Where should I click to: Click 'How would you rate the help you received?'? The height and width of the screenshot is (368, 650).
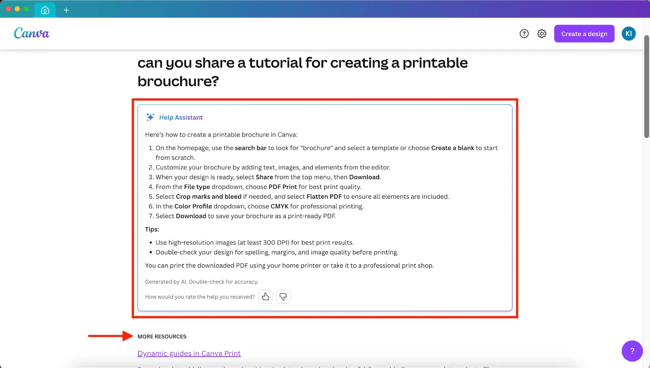pos(200,297)
